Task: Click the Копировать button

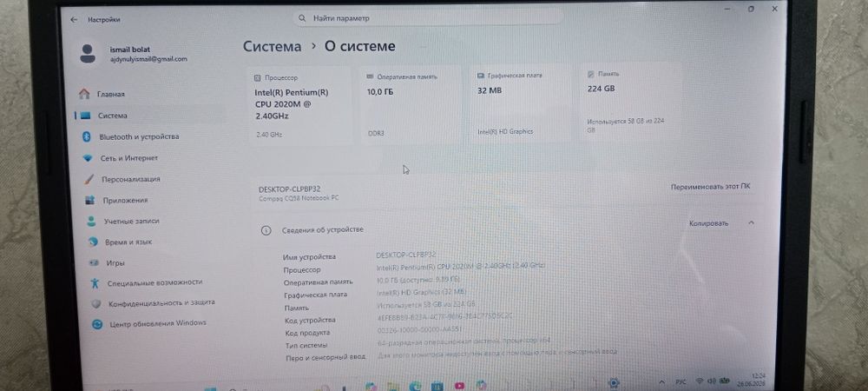Action: 708,223
